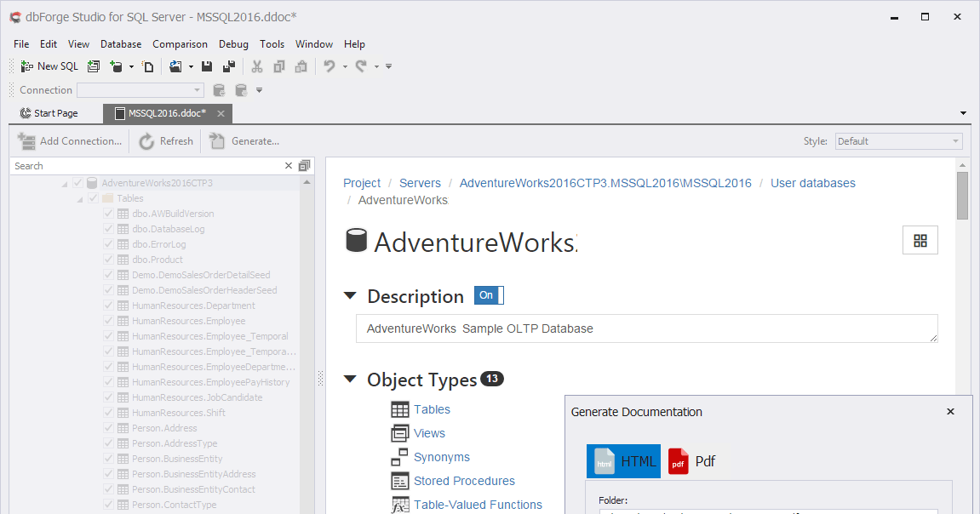Screen dimensions: 980x514
Task: Click the HTML output format icon
Action: point(624,460)
